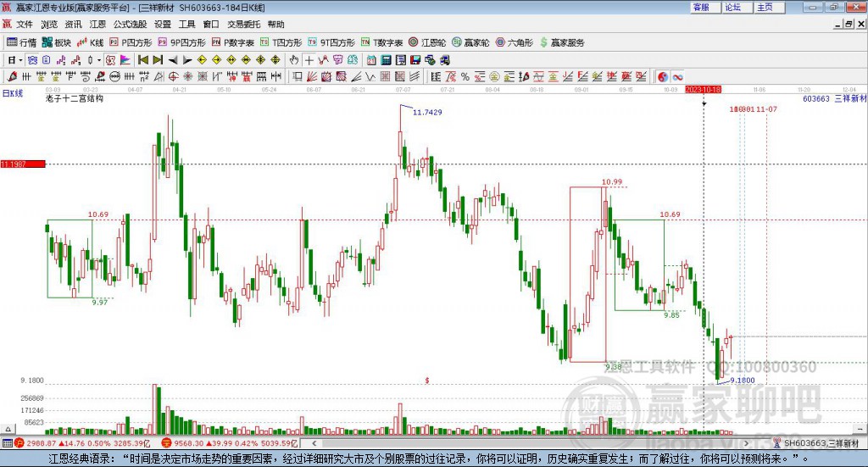Select the Gann fan lines tool

point(311,77)
